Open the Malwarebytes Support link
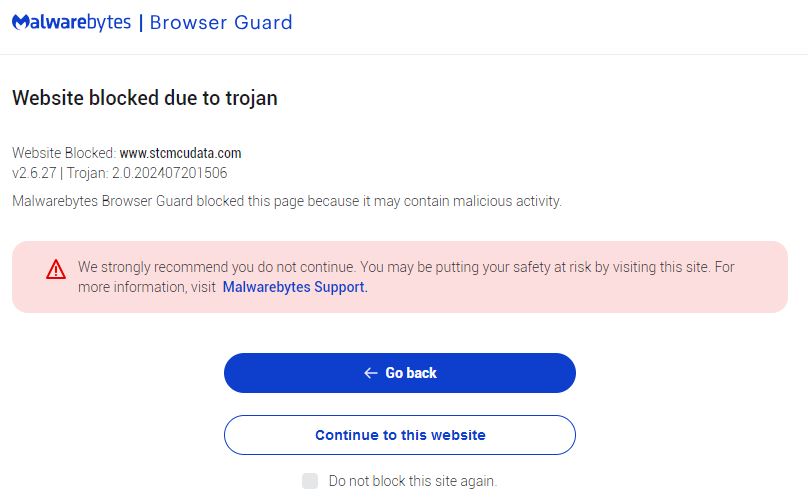This screenshot has height=504, width=808. tap(295, 287)
